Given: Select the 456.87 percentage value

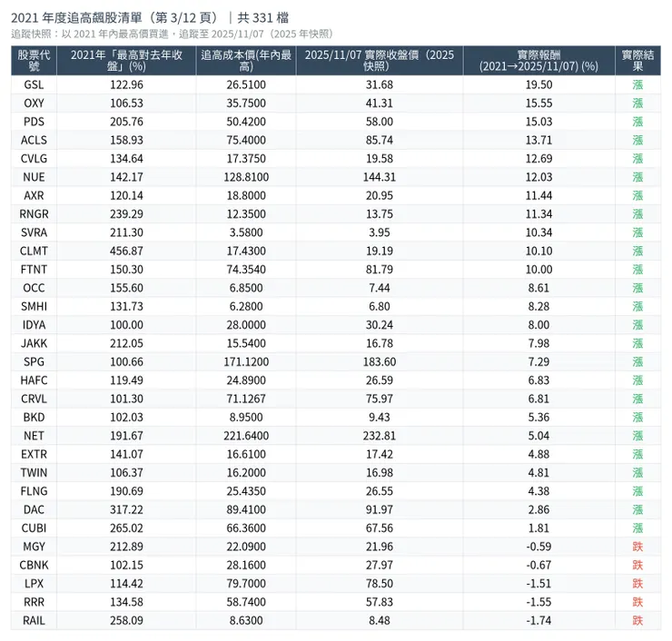Looking at the screenshot, I should (x=125, y=251).
